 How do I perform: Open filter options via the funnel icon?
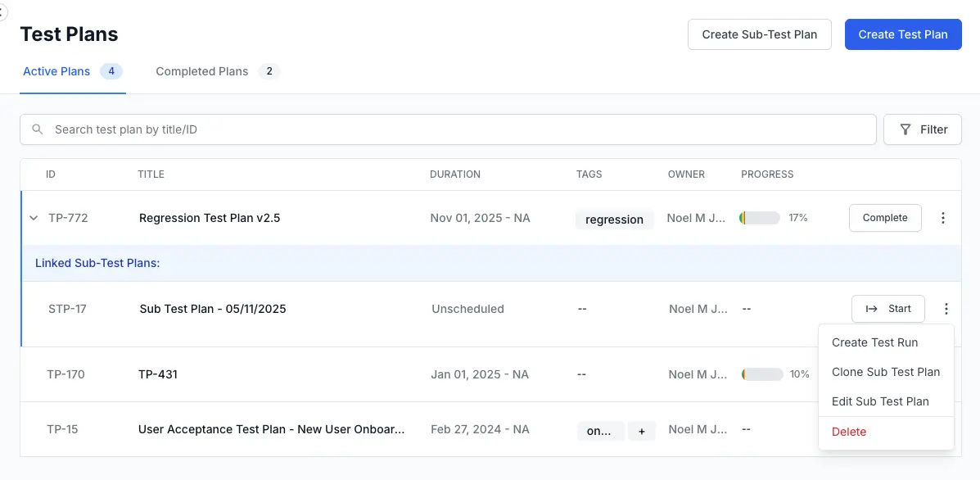pos(905,129)
